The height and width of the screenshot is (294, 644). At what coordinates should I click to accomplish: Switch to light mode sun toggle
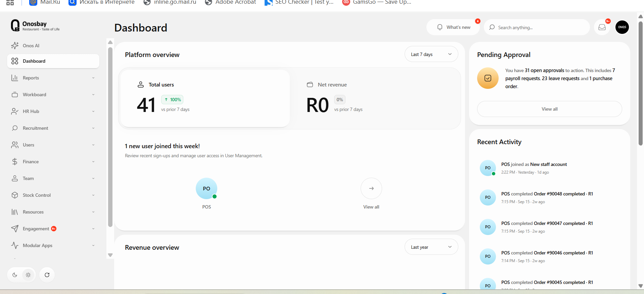click(28, 275)
